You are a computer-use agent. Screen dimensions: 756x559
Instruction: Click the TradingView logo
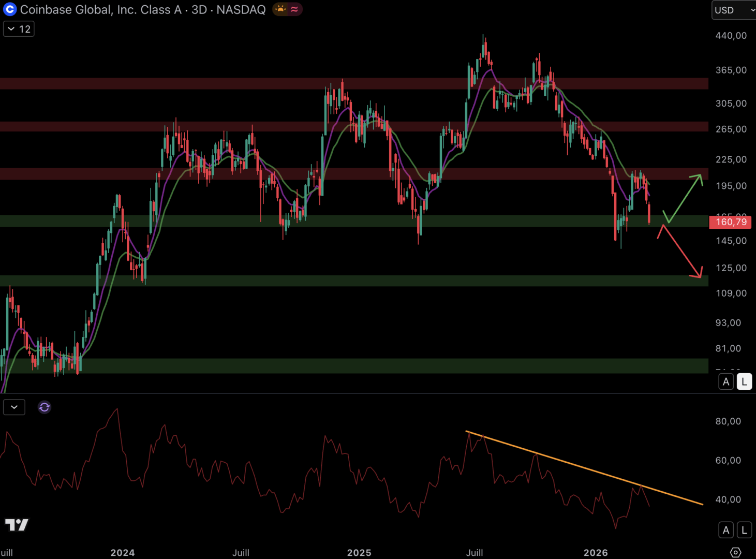click(x=17, y=525)
